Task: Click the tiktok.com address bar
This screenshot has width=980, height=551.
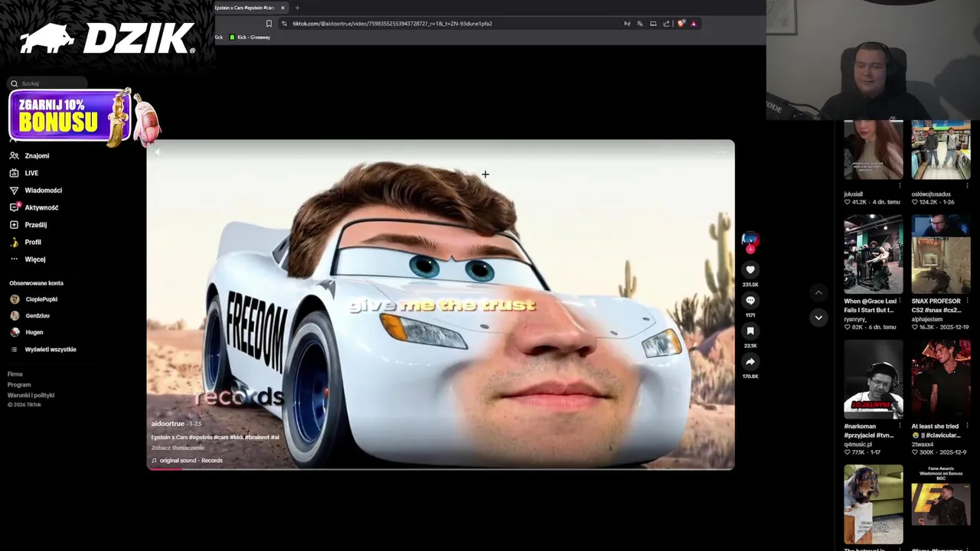Action: point(452,24)
